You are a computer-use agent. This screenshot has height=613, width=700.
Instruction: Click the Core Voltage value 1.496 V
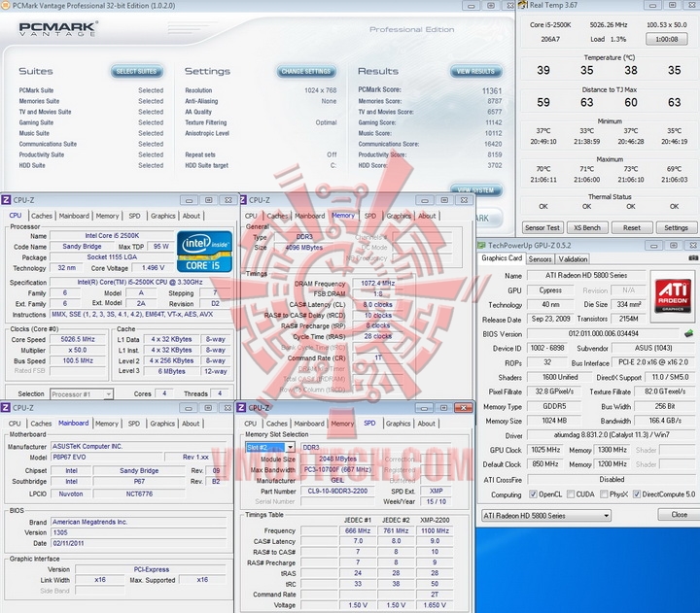tap(154, 268)
